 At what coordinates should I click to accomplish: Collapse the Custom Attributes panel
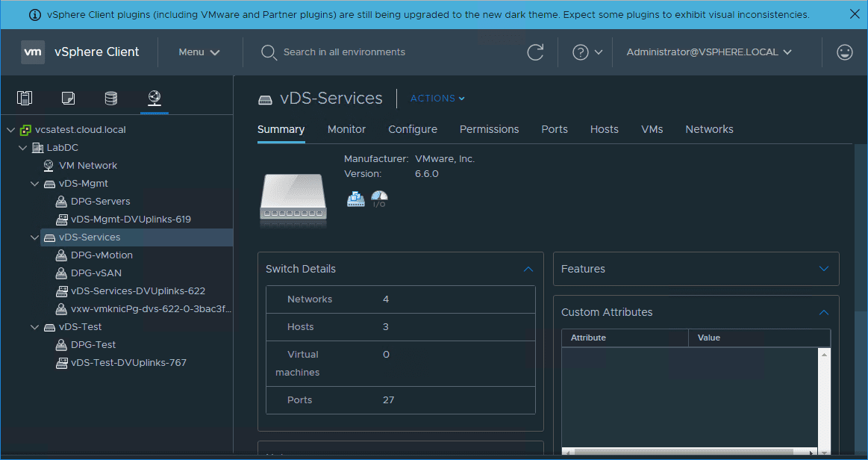pos(824,313)
